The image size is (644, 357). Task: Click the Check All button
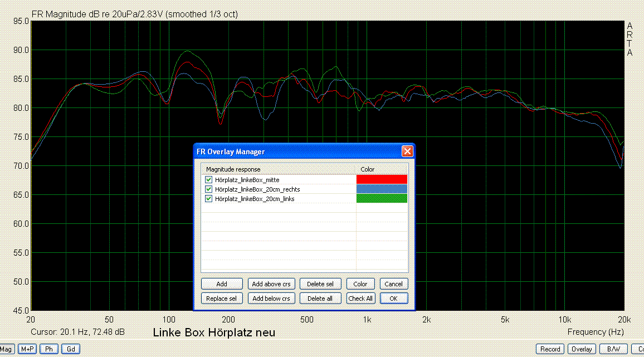pyautogui.click(x=360, y=299)
